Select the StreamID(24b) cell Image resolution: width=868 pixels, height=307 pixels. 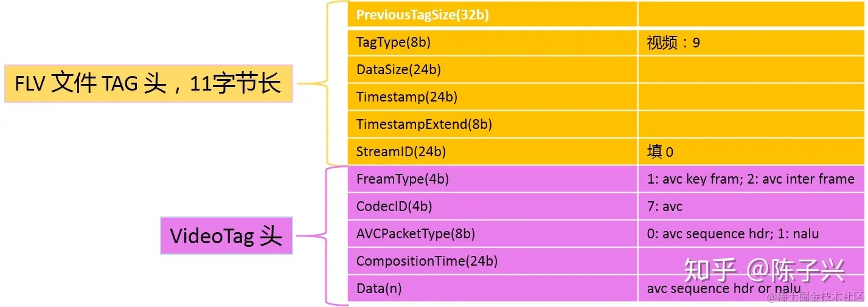point(492,152)
